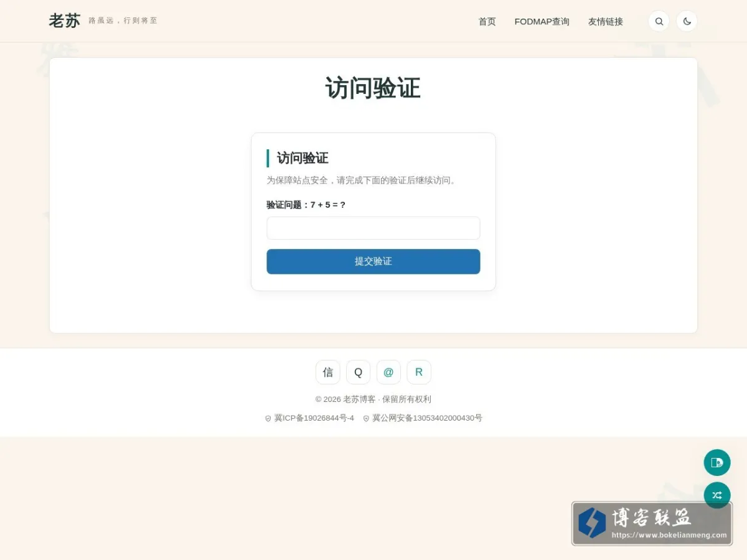
Task: Open the 友情链接 menu item
Action: 606,21
